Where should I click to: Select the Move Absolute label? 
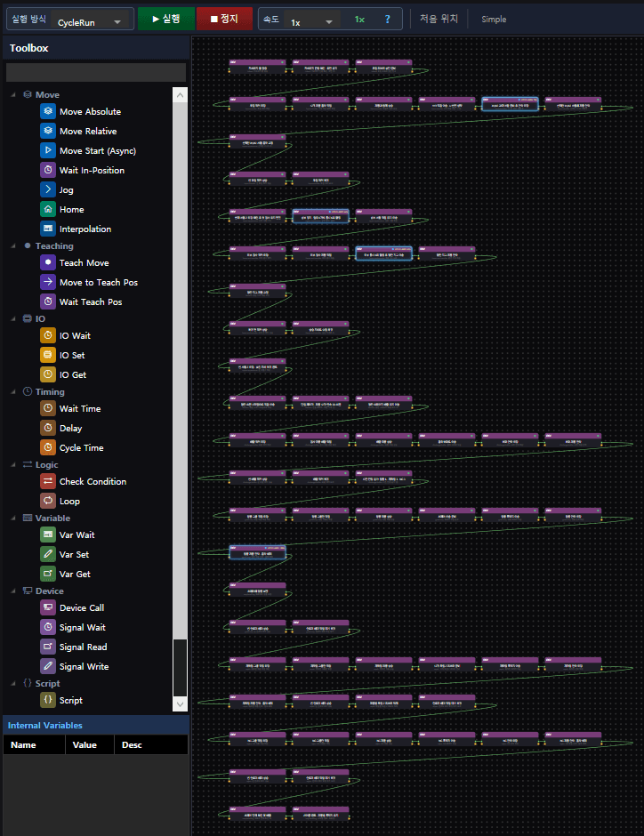(90, 111)
